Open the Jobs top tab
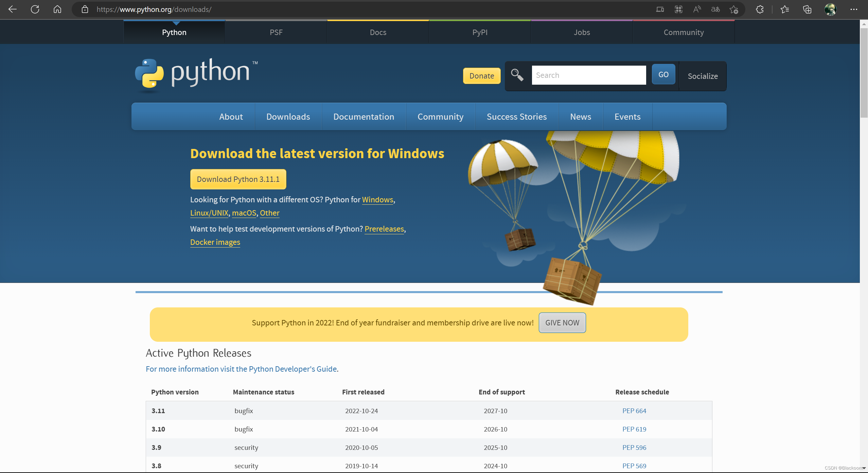868x473 pixels. 582,32
